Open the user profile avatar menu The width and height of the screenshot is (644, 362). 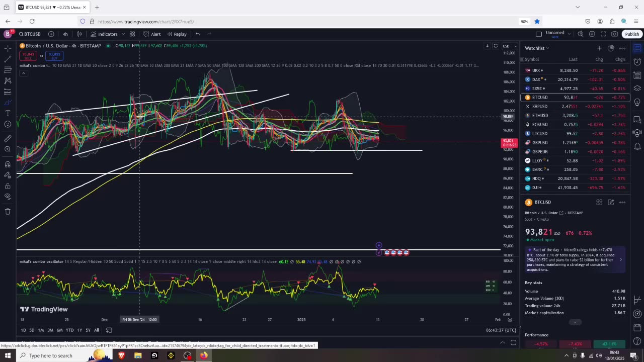point(8,34)
